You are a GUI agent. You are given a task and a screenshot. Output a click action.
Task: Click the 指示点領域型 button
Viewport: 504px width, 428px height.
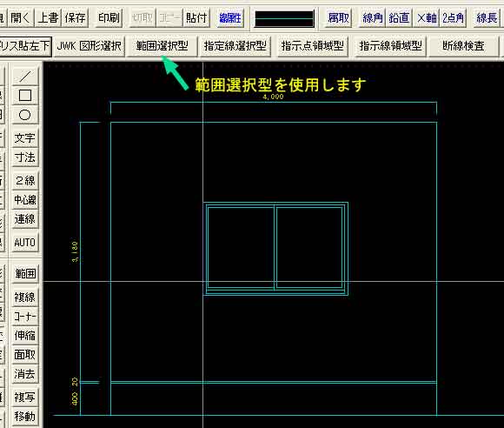coord(313,46)
